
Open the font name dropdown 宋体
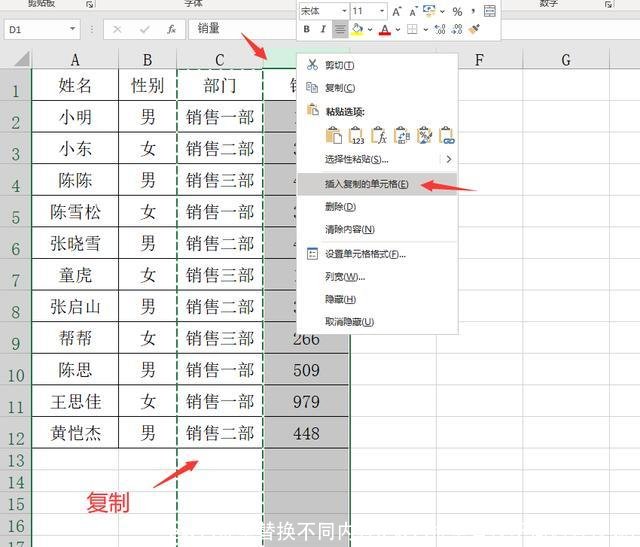pyautogui.click(x=322, y=11)
